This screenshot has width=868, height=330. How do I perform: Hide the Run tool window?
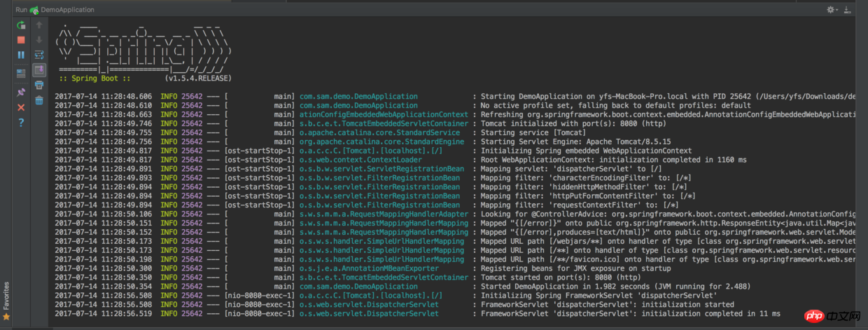(x=848, y=10)
